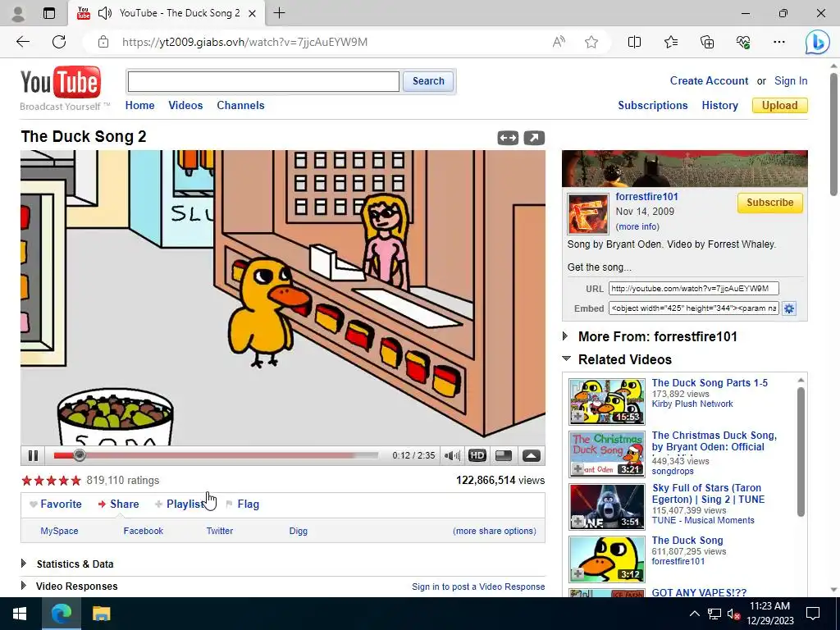Click Sign in to post a Video Response

pyautogui.click(x=478, y=587)
